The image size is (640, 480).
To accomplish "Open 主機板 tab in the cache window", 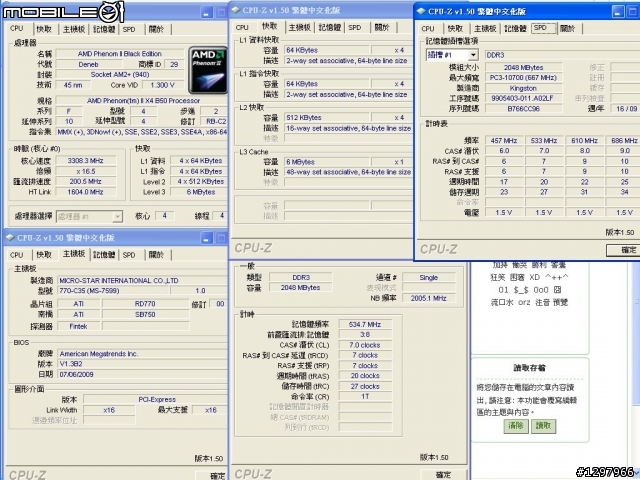I will tap(300, 27).
